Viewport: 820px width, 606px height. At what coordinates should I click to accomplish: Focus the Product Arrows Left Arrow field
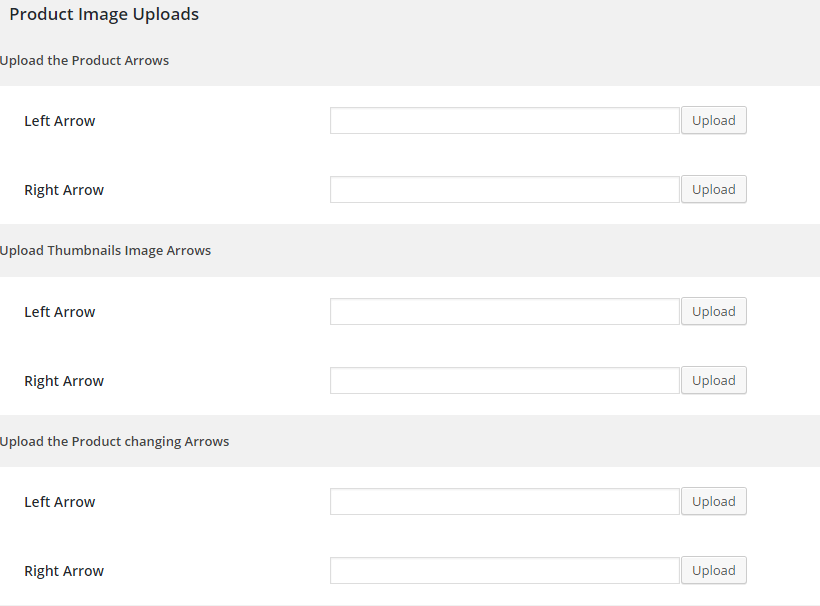click(505, 121)
